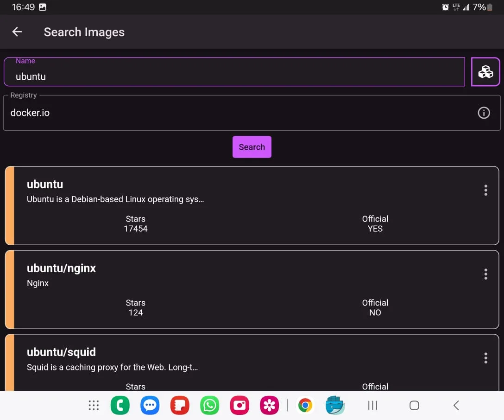The height and width of the screenshot is (420, 504).
Task: Tap the alarm icon in status bar
Action: click(445, 7)
